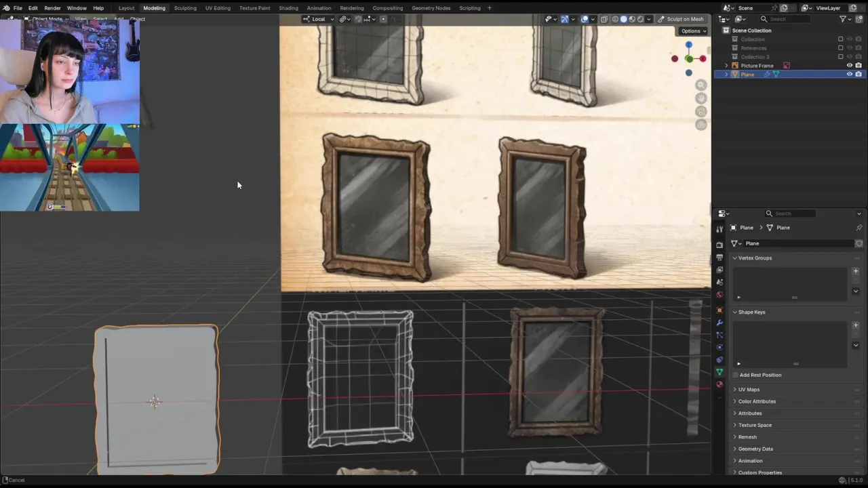This screenshot has height=488, width=868.
Task: Hide Picture Frame in viewport
Action: (850, 66)
